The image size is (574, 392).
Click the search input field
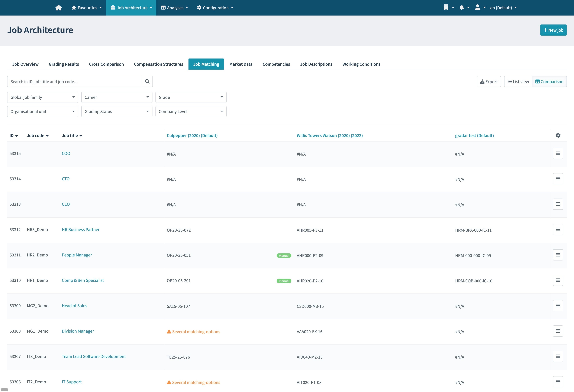[x=74, y=81]
